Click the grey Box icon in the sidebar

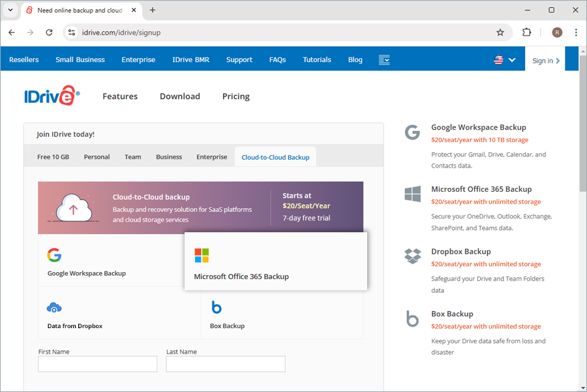[x=413, y=318]
